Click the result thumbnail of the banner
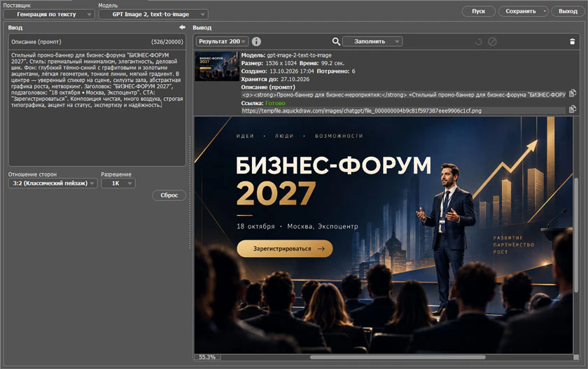The image size is (588, 369). coord(217,67)
